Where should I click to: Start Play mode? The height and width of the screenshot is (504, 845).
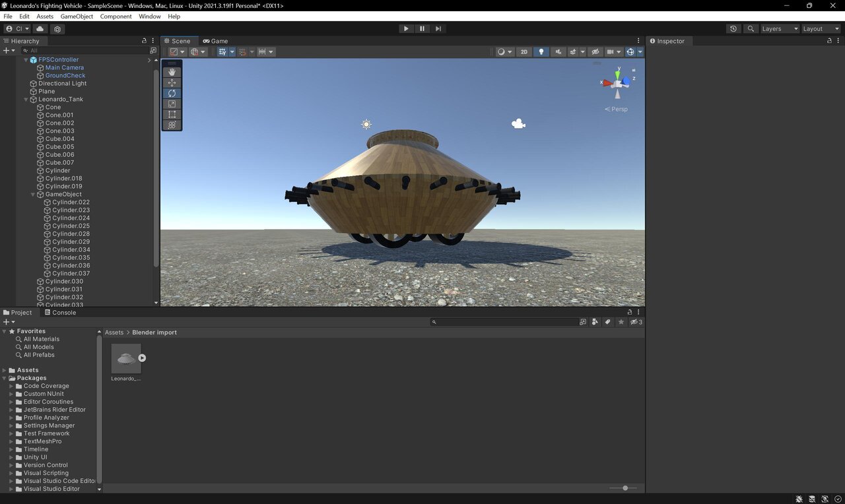pos(406,28)
